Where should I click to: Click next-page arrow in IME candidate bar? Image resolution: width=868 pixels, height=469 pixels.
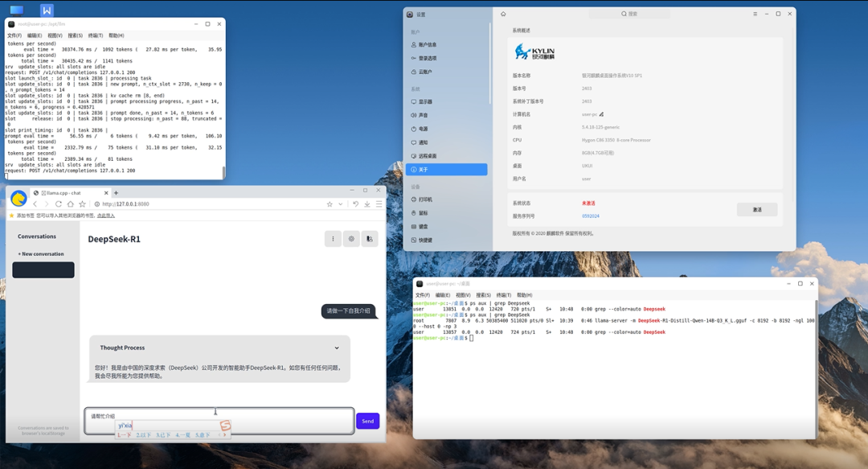225,435
